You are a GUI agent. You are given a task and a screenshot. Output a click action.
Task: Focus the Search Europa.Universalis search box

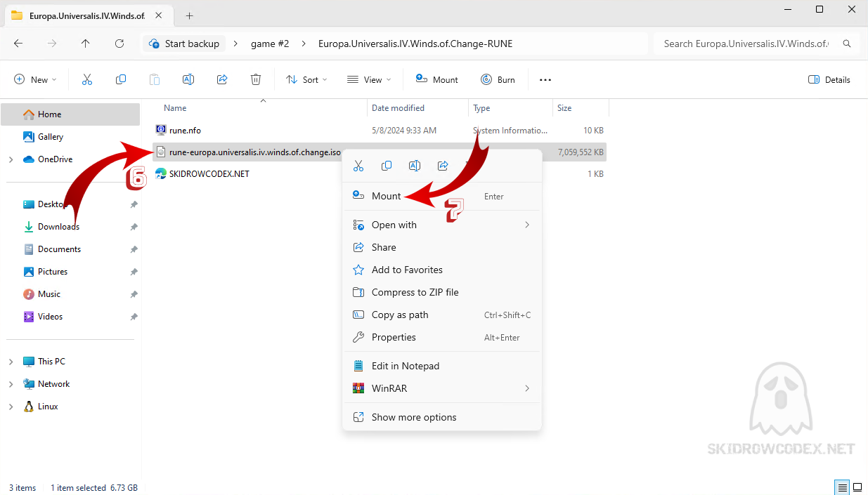pyautogui.click(x=756, y=44)
